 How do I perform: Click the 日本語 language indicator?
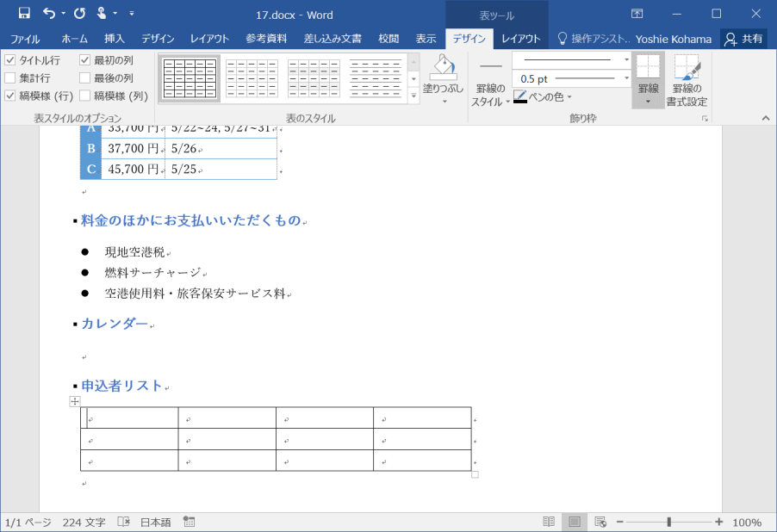tap(156, 522)
